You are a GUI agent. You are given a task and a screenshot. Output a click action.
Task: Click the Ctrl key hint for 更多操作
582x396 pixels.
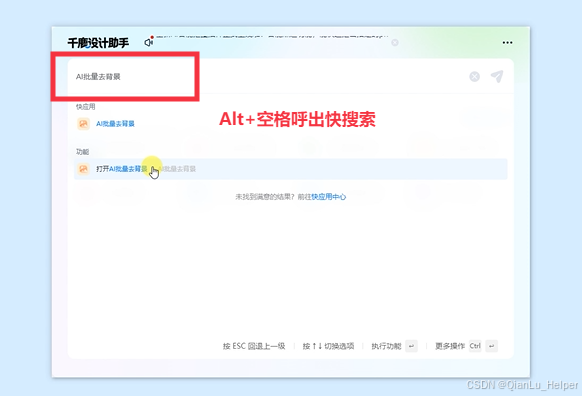[x=475, y=346]
